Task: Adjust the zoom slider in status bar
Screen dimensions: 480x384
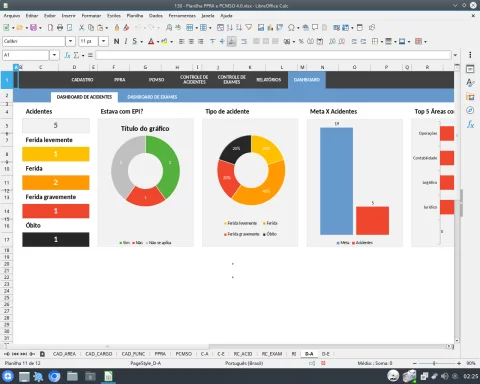Action: coord(434,363)
